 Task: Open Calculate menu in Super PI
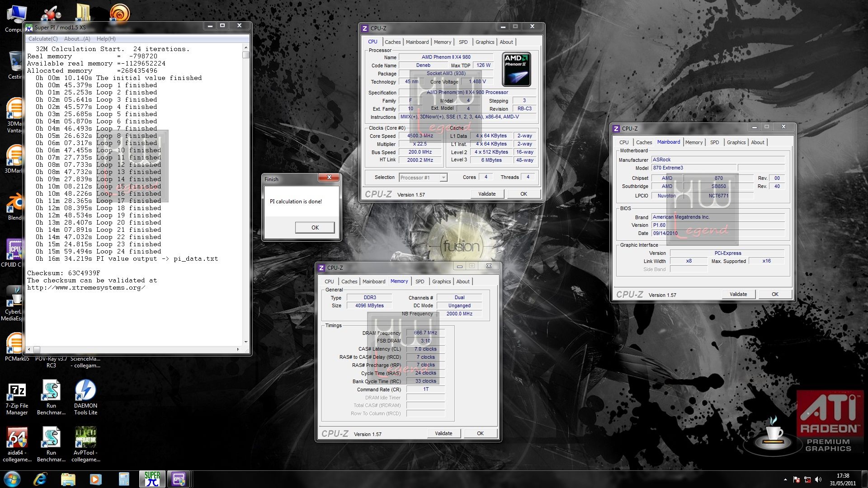click(x=43, y=39)
